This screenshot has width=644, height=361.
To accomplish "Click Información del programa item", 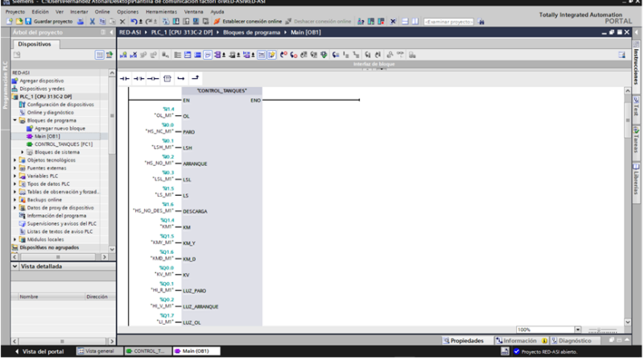I will [56, 216].
